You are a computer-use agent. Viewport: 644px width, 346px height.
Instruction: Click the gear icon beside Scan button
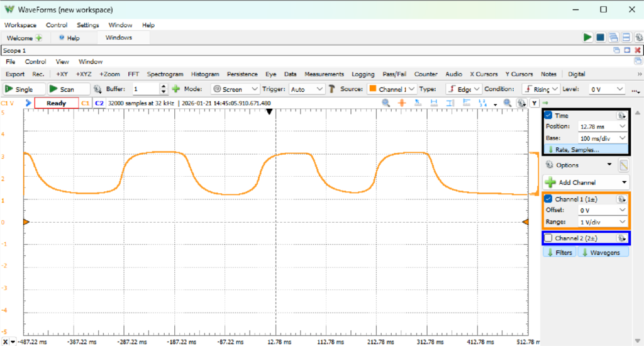tap(97, 89)
